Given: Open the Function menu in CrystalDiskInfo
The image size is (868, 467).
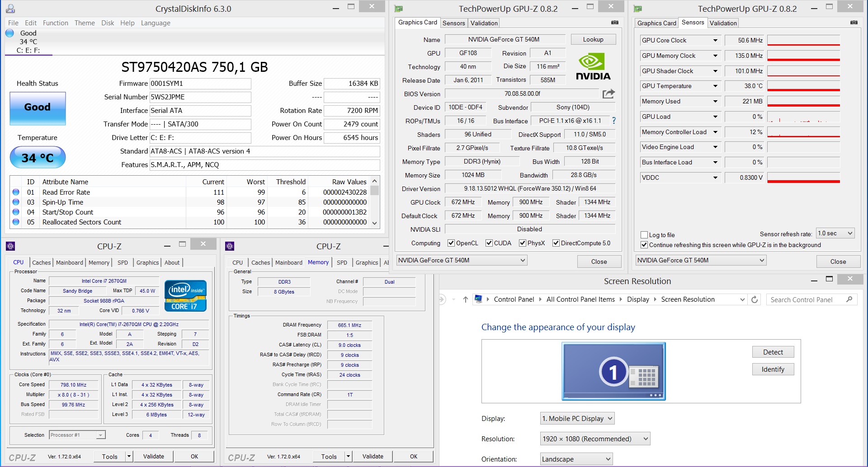Looking at the screenshot, I should click(55, 23).
